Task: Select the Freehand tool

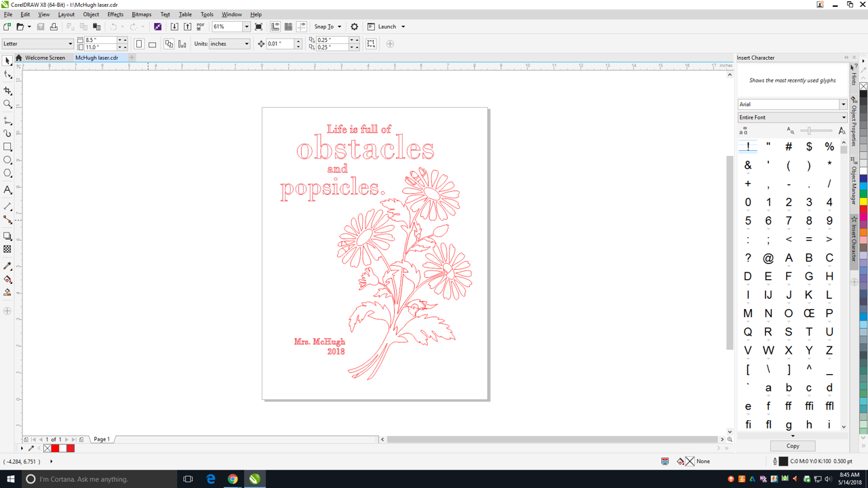Action: [7, 120]
